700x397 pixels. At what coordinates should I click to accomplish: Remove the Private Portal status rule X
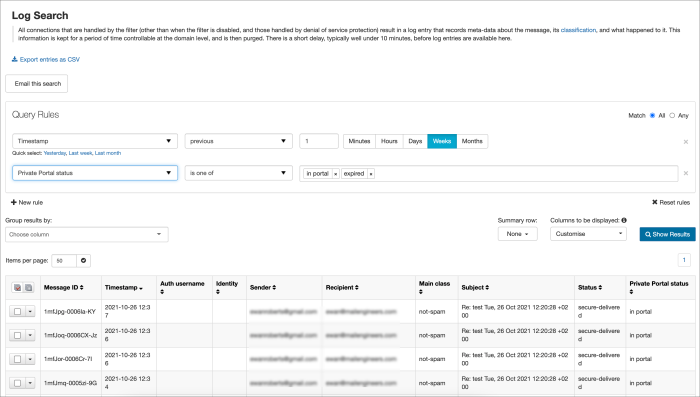click(x=686, y=173)
